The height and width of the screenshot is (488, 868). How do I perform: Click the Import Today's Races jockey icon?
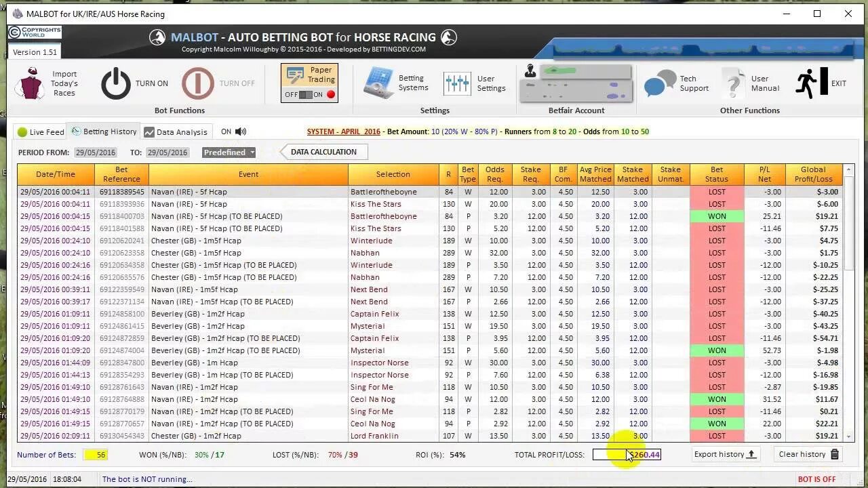pos(30,83)
